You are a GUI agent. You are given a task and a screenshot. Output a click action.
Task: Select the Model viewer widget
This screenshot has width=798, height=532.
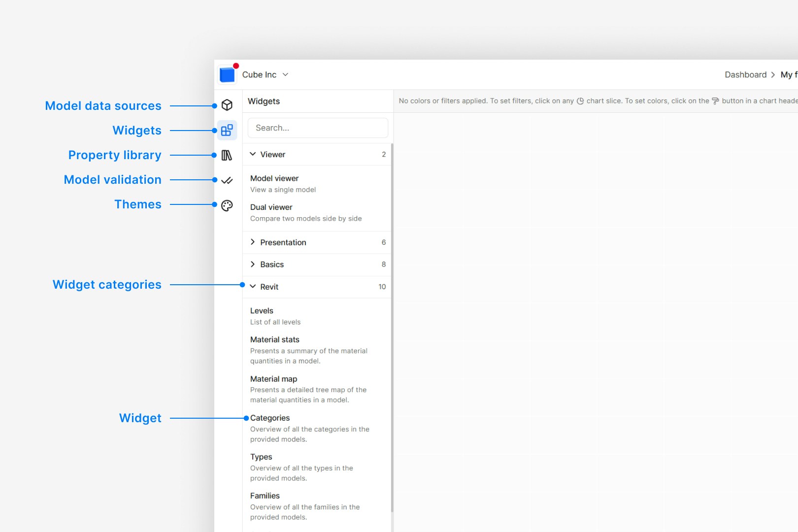(318, 184)
